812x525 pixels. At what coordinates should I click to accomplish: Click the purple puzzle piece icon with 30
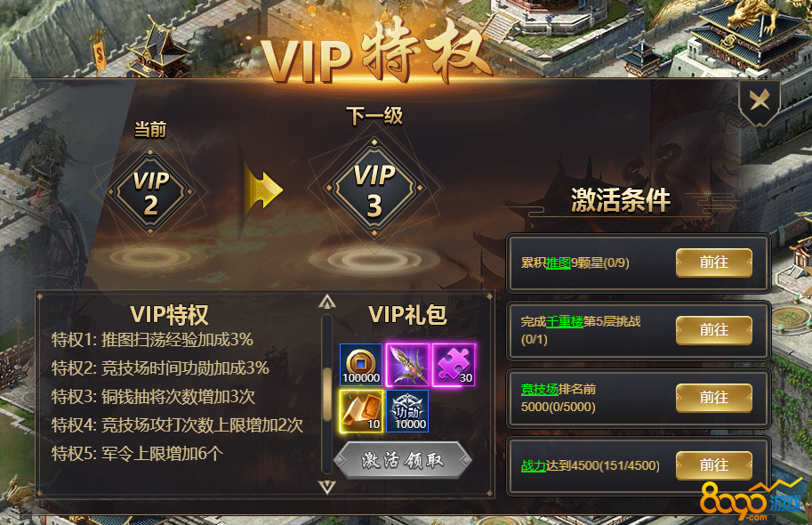pos(454,364)
